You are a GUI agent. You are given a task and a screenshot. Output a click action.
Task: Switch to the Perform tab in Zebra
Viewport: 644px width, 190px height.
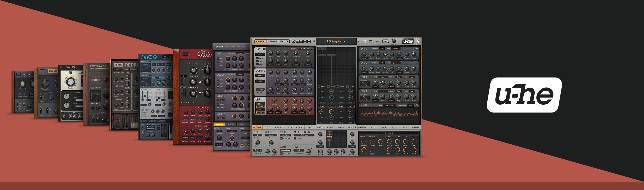click(x=272, y=41)
